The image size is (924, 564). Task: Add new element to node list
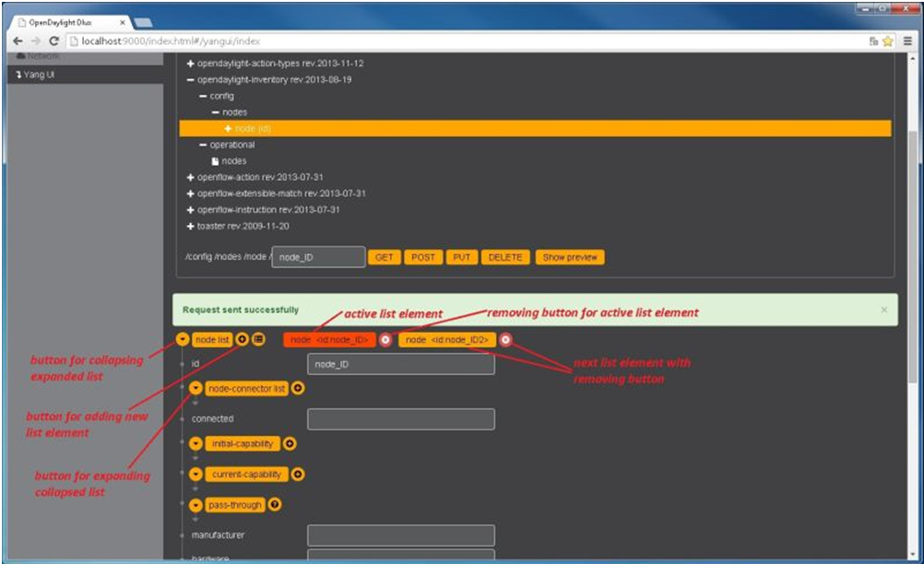click(243, 339)
